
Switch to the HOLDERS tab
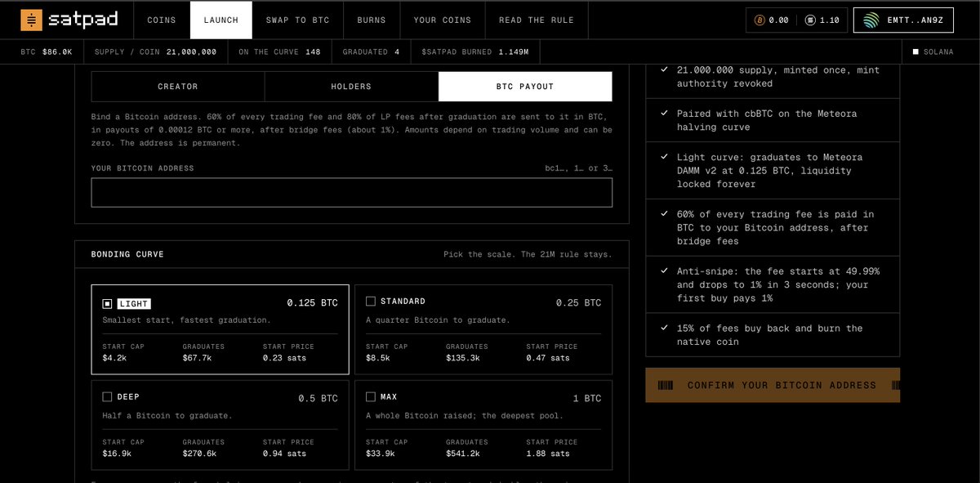pyautogui.click(x=351, y=87)
